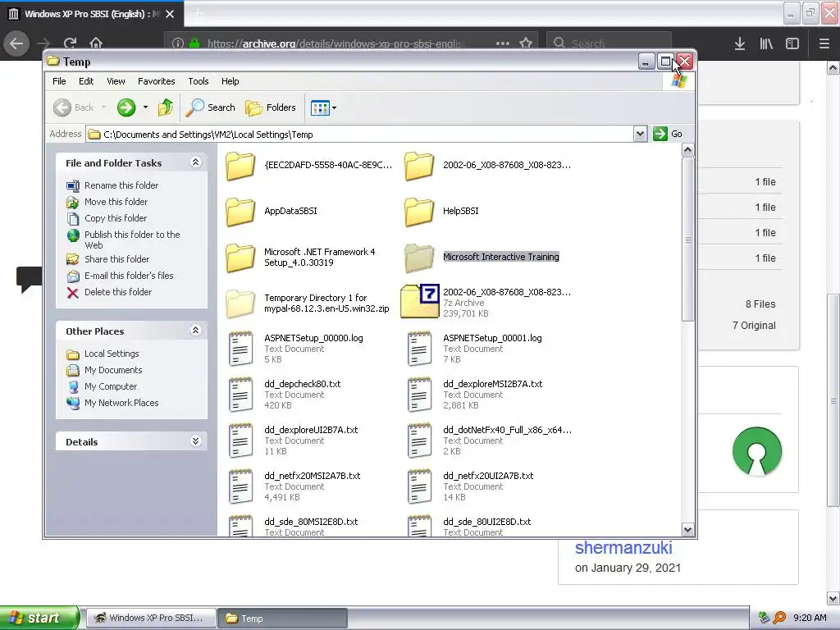The image size is (840, 630).
Task: Open Firefox downloads arrow icon
Action: tap(740, 43)
